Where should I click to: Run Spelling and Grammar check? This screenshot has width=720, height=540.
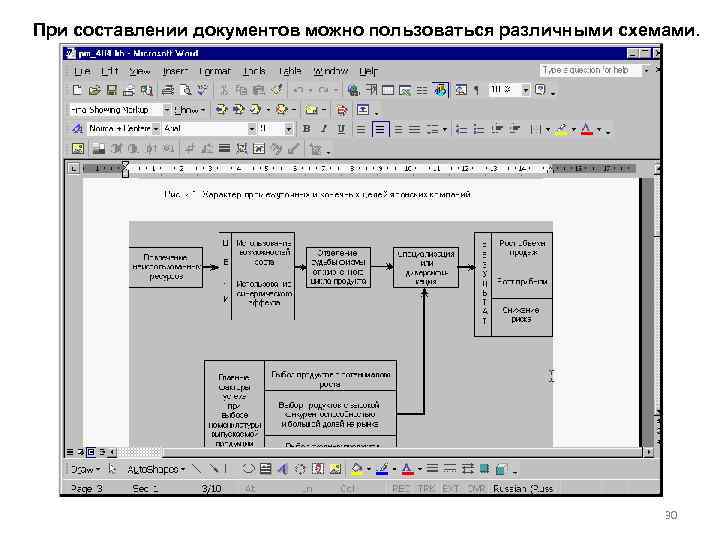[x=202, y=90]
